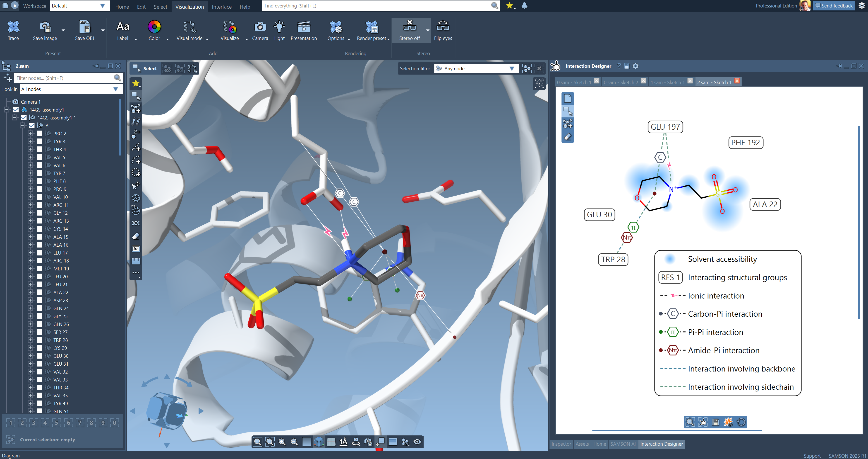The image size is (868, 459).
Task: Open the Workspace Default dropdown
Action: click(79, 6)
